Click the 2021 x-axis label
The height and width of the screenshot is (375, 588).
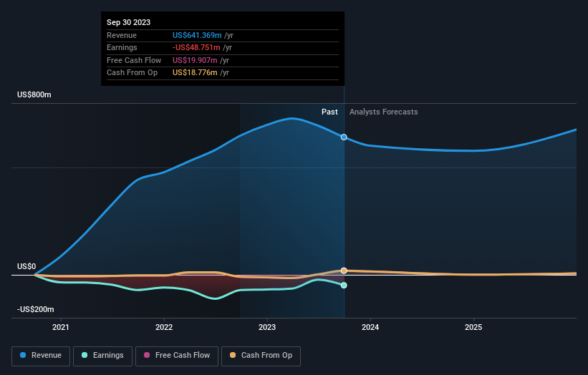(x=61, y=328)
